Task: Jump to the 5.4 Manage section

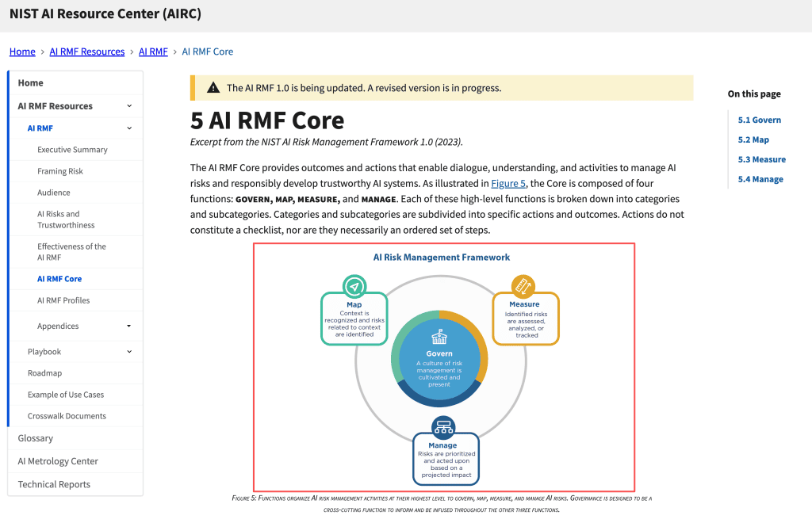Action: tap(760, 179)
